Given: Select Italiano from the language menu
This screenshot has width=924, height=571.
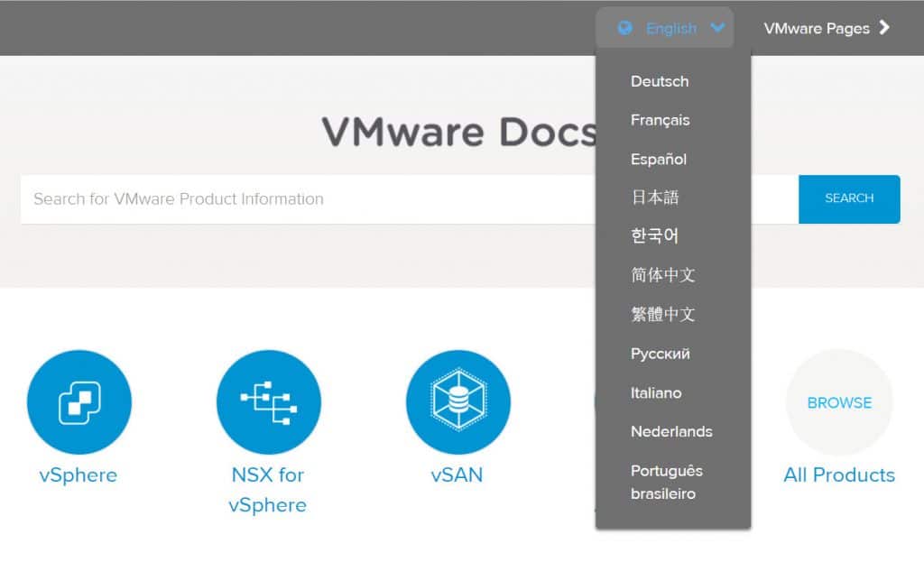Looking at the screenshot, I should 656,393.
